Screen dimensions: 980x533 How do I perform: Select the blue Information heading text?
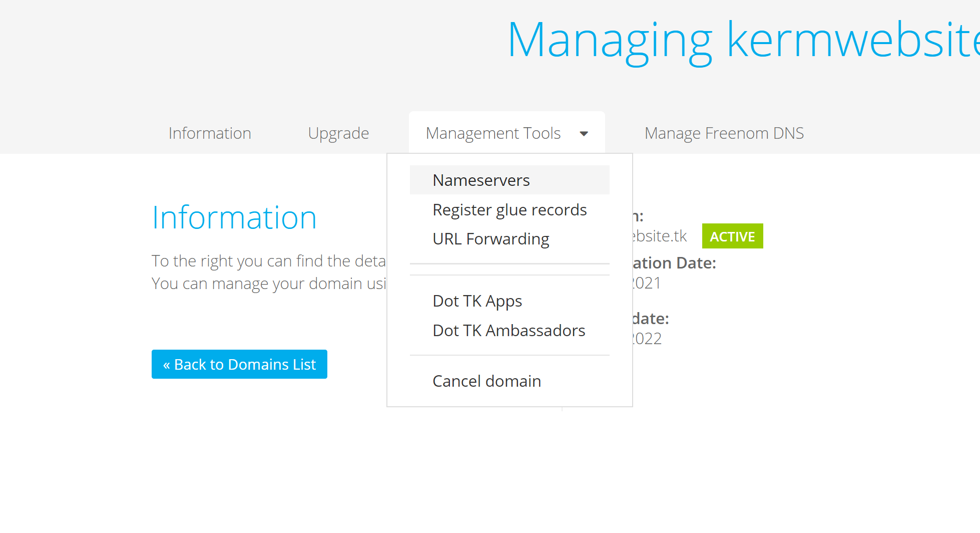point(234,218)
